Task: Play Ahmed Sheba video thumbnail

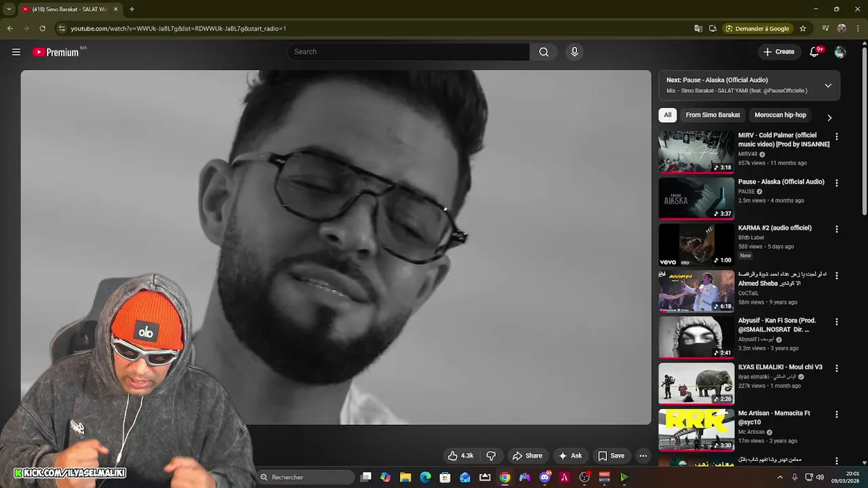Action: tap(696, 291)
